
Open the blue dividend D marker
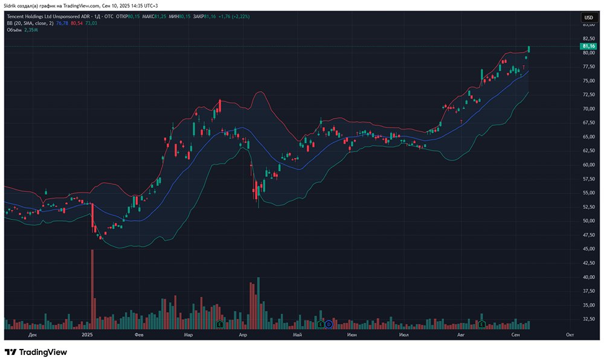[329, 324]
